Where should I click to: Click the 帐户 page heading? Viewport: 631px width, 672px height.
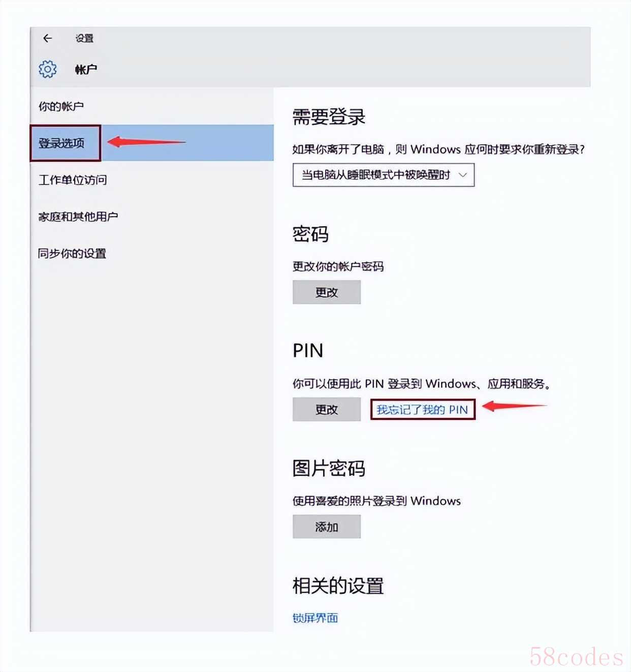tap(86, 69)
